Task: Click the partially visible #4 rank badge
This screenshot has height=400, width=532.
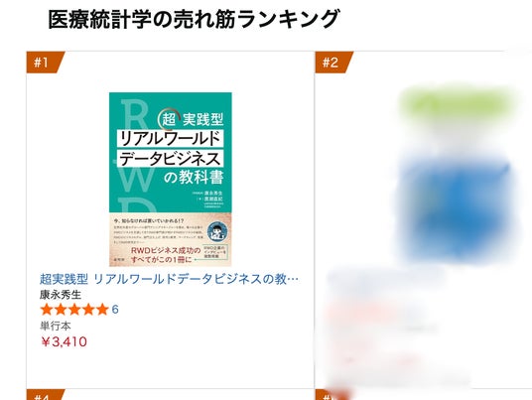Action: 44,395
